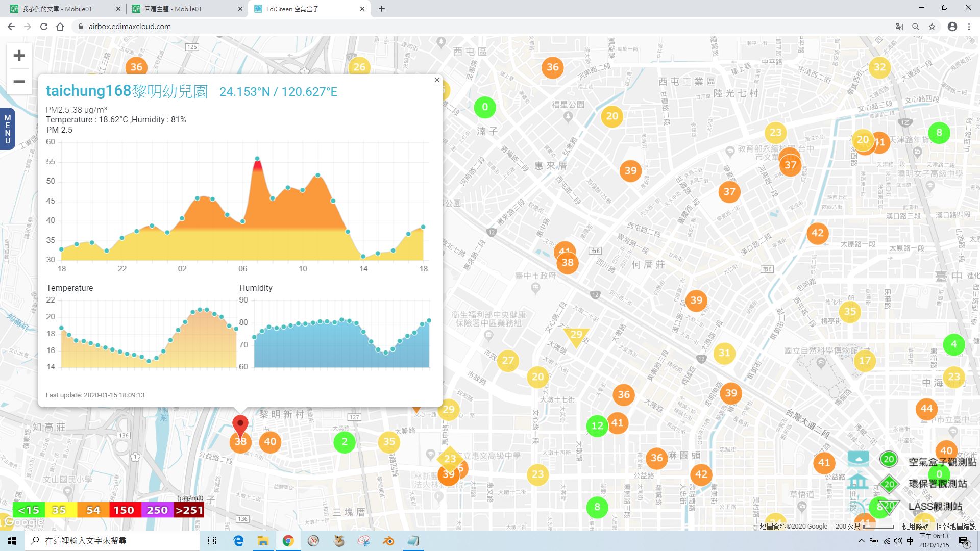Open the browser zoom indicator icon
The width and height of the screenshot is (980, 551).
click(x=916, y=27)
